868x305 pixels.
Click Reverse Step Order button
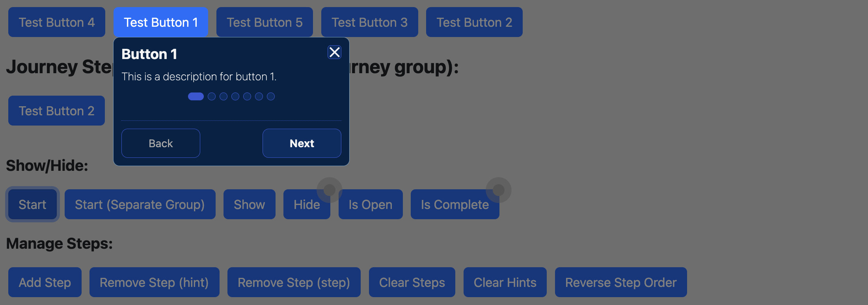point(621,283)
